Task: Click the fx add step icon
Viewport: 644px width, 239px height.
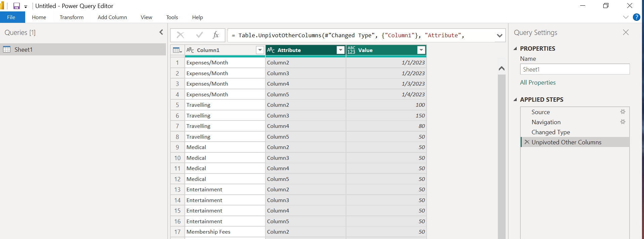Action: [216, 35]
